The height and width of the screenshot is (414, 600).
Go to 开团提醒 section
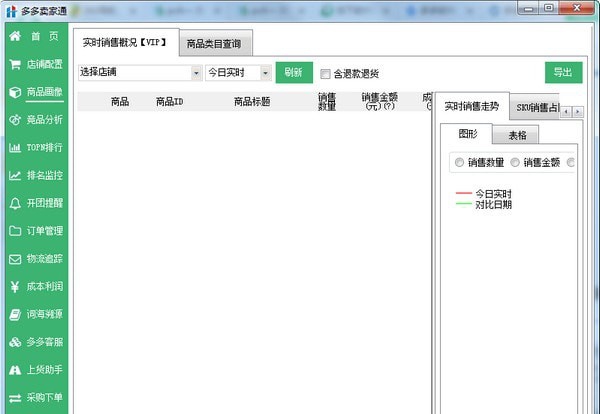tap(44, 203)
